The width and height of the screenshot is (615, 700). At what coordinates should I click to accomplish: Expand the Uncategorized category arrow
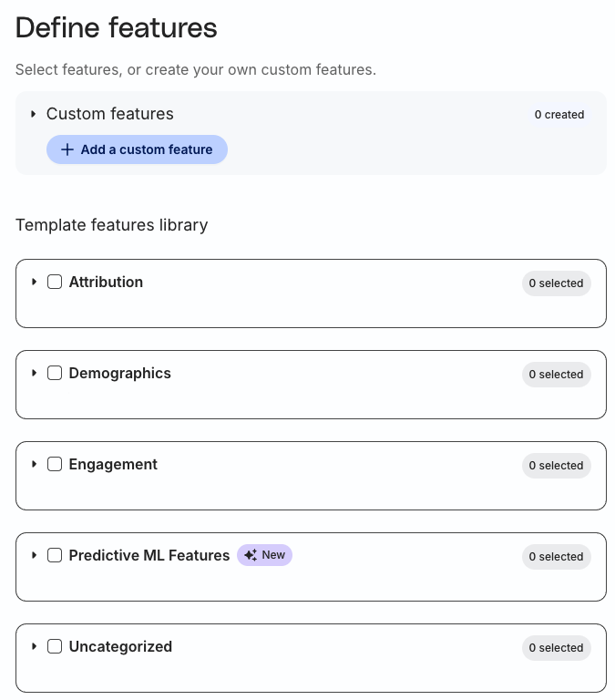(34, 646)
